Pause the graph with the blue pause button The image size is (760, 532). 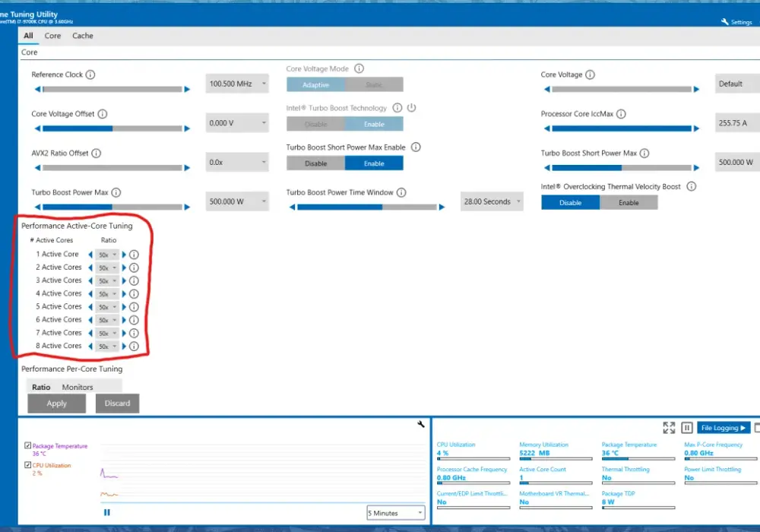[106, 512]
